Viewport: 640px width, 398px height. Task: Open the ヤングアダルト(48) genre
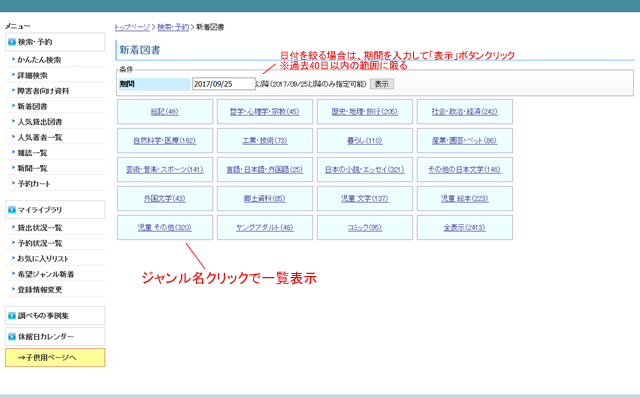click(x=264, y=227)
